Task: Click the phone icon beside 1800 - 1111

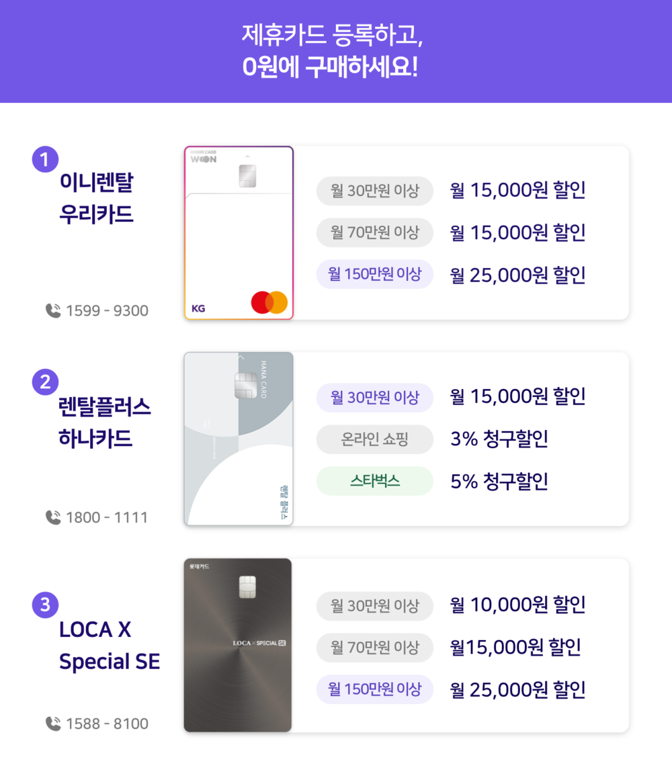Action: (53, 517)
